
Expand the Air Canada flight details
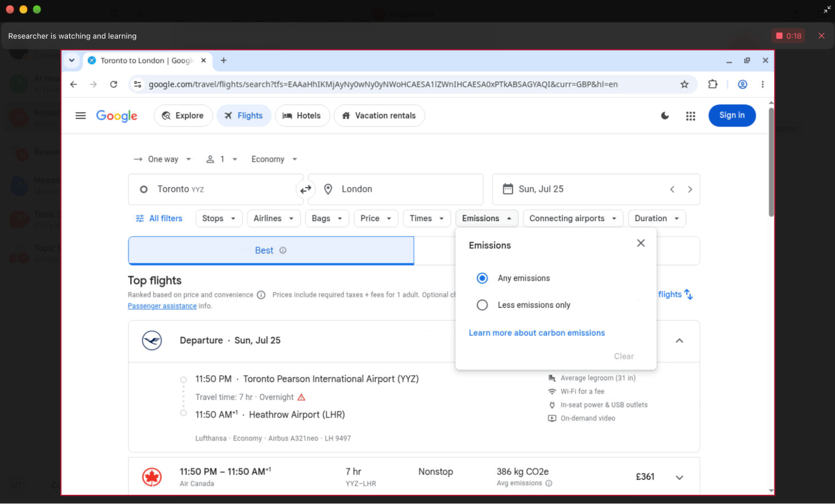point(680,477)
